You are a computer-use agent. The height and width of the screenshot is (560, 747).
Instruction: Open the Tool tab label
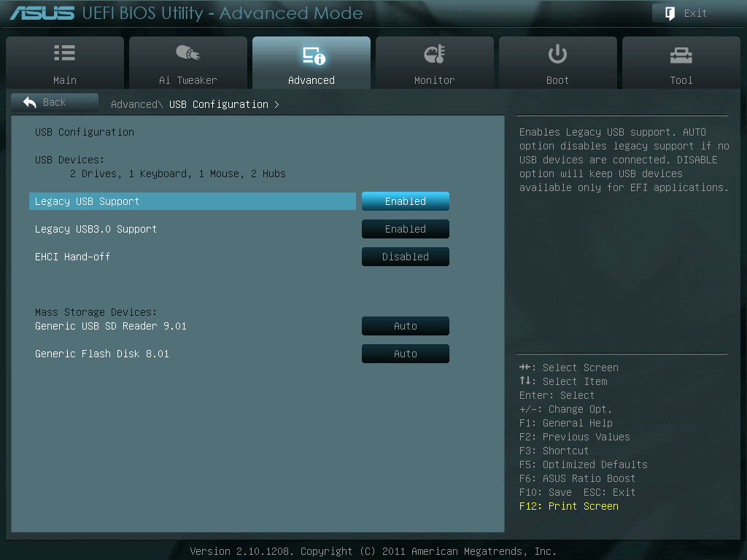coord(681,80)
